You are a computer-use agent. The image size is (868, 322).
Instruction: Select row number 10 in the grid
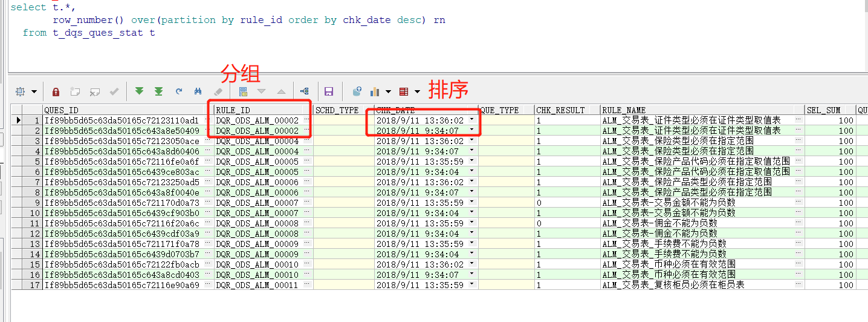(33, 213)
